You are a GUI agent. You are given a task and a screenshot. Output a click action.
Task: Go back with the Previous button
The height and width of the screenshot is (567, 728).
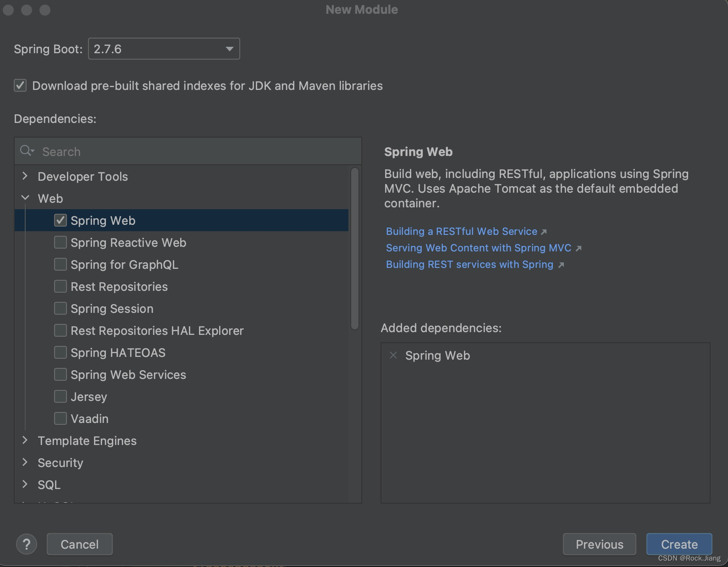point(599,545)
